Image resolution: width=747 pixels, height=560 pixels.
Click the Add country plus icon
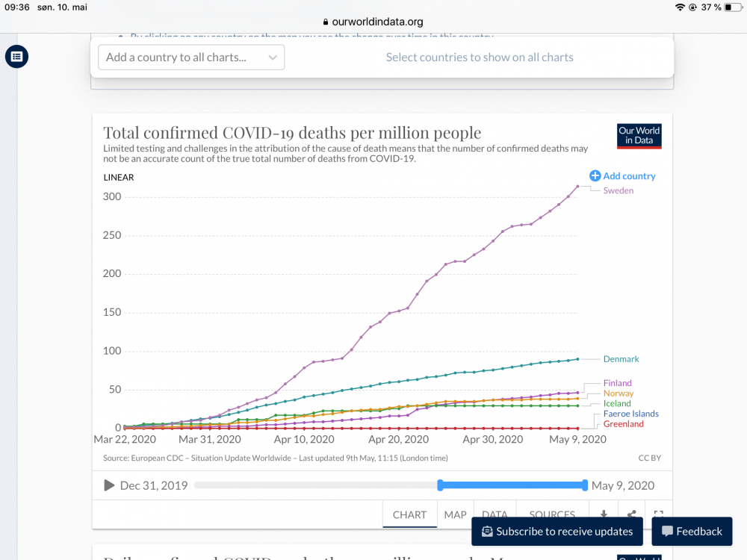click(595, 176)
